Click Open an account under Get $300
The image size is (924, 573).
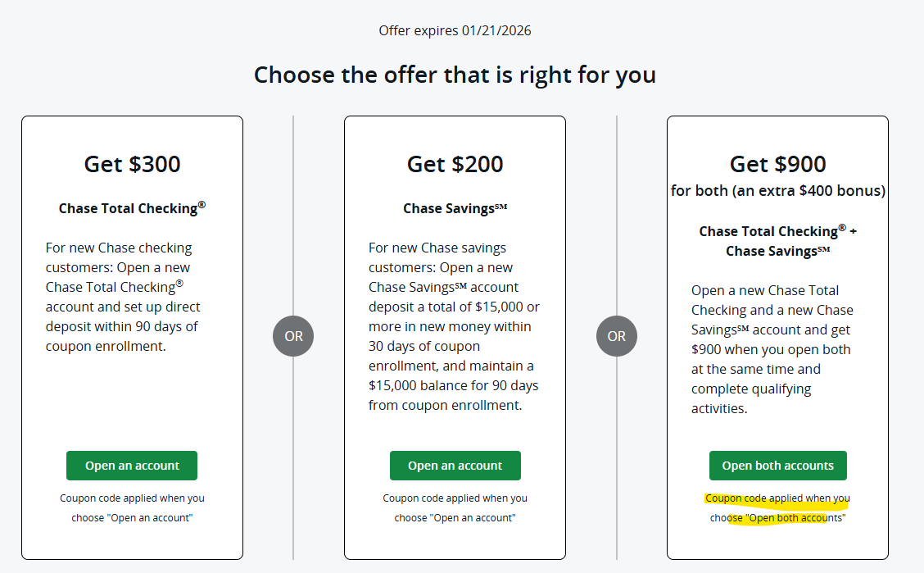132,466
